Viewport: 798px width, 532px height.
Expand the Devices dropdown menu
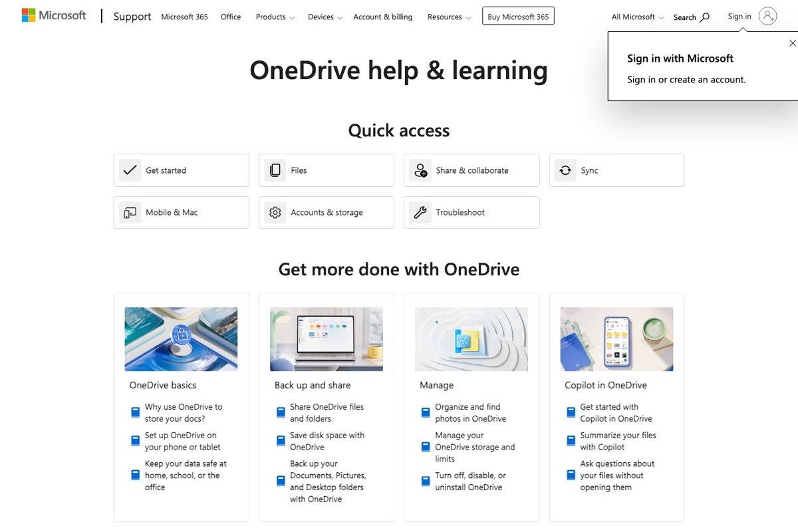(325, 17)
